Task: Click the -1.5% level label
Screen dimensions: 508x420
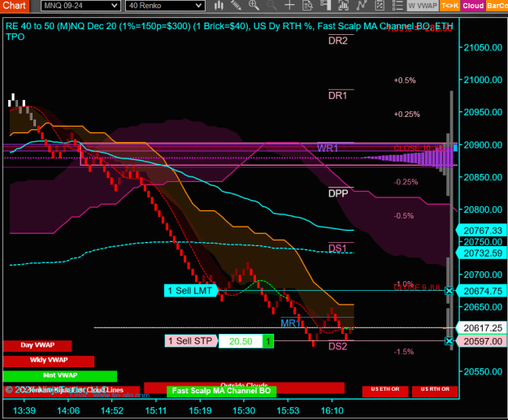Action: [404, 352]
